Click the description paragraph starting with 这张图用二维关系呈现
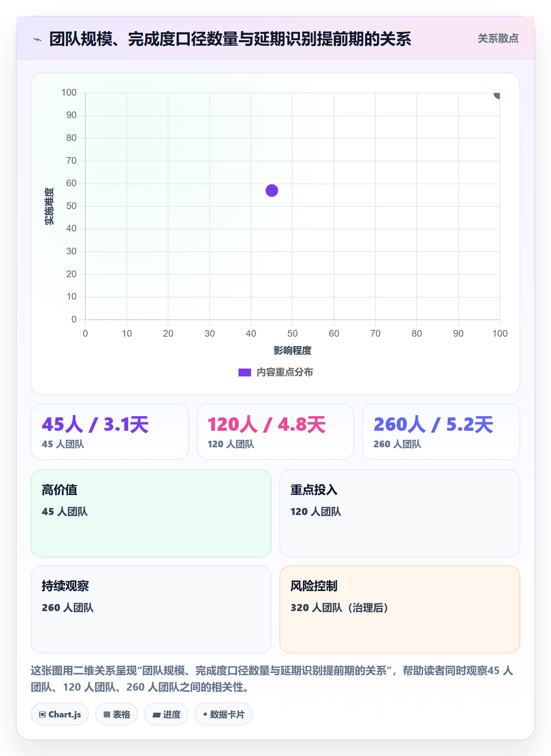 pyautogui.click(x=272, y=679)
